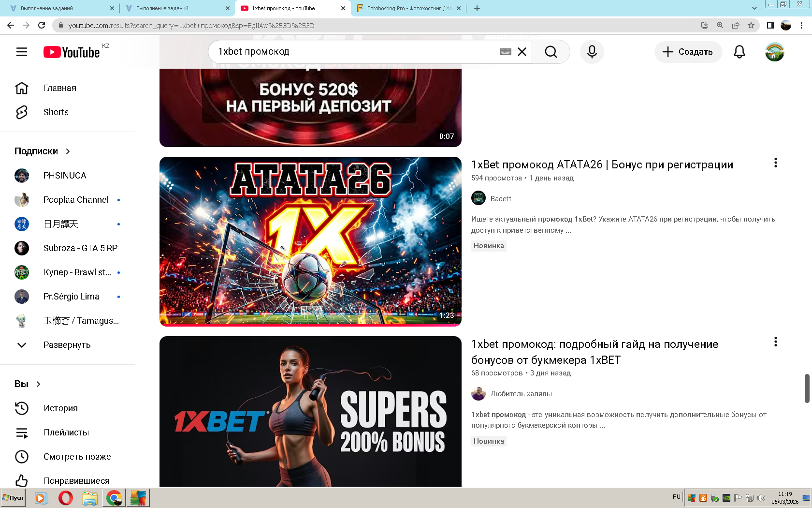
Task: Share this page from the address bar
Action: coord(736,25)
